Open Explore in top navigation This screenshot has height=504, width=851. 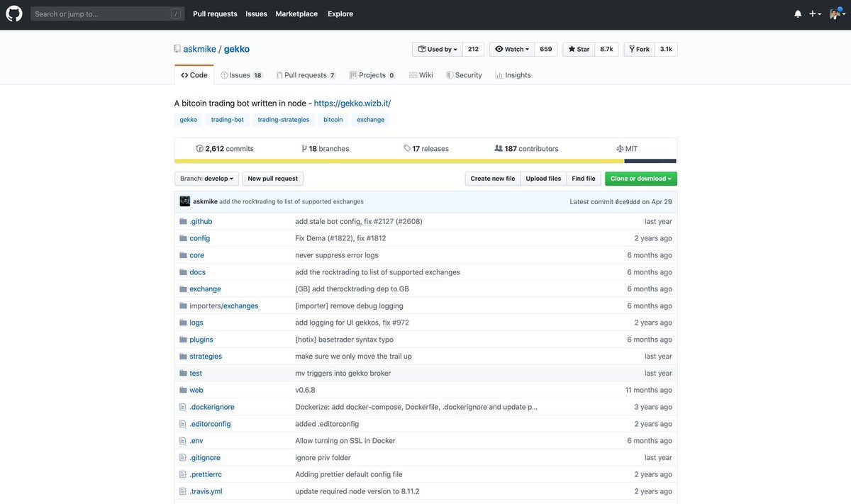pyautogui.click(x=340, y=13)
